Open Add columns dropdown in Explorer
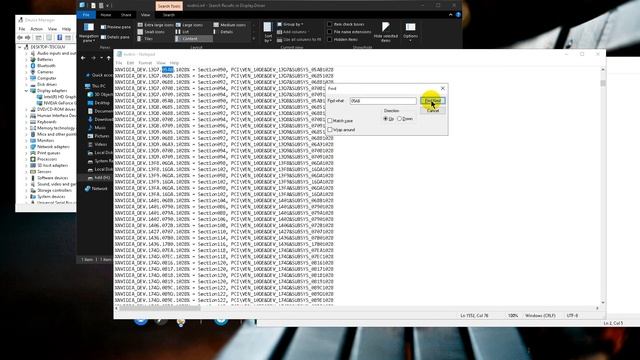 292,32
